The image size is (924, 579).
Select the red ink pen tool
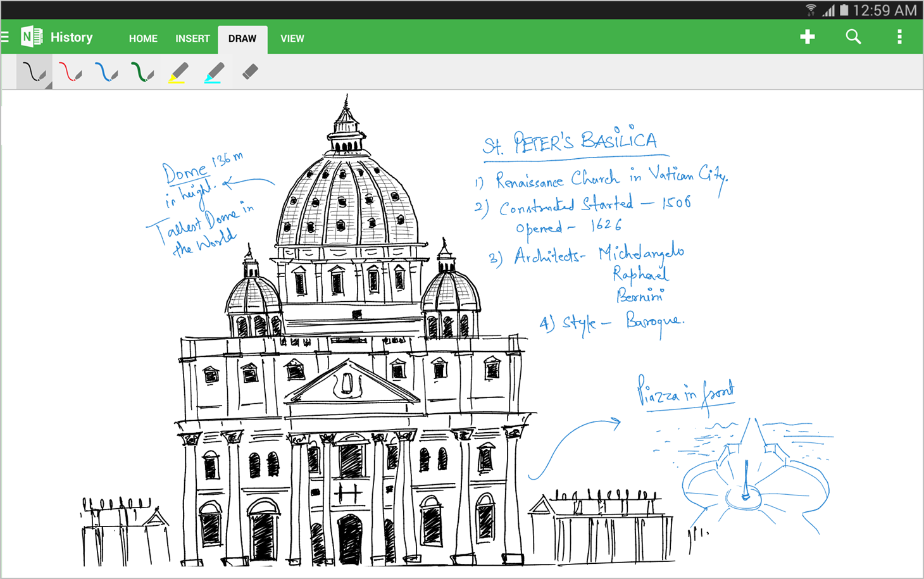click(70, 72)
